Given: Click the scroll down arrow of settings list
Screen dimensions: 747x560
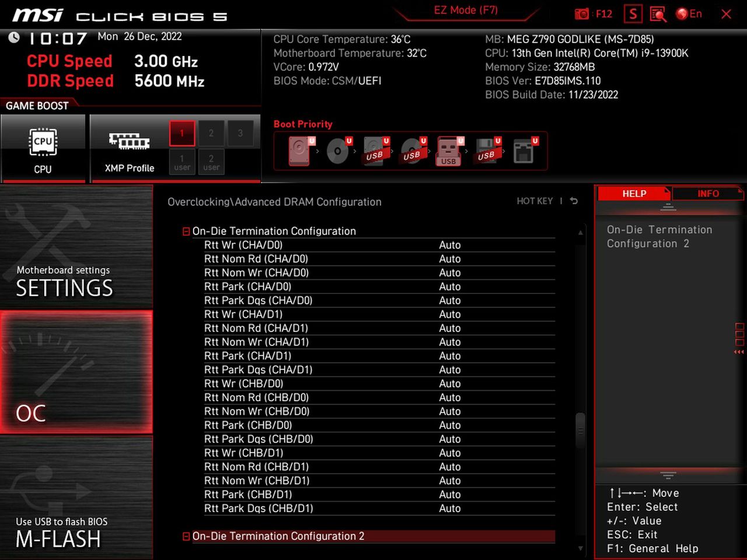Looking at the screenshot, I should tap(580, 548).
